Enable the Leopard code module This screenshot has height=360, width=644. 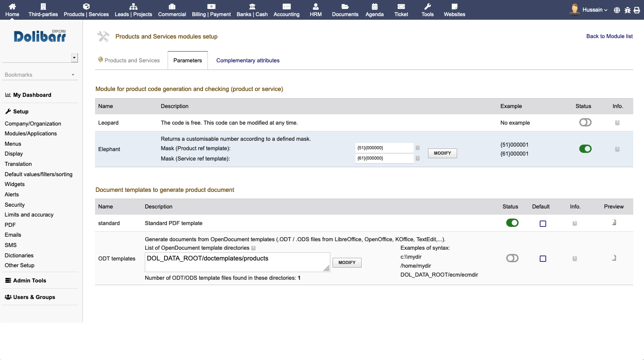[585, 122]
